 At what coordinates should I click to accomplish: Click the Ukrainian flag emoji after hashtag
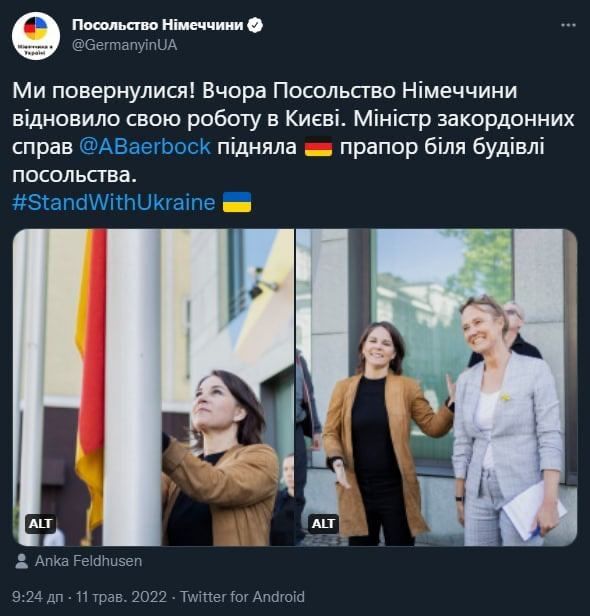[237, 202]
